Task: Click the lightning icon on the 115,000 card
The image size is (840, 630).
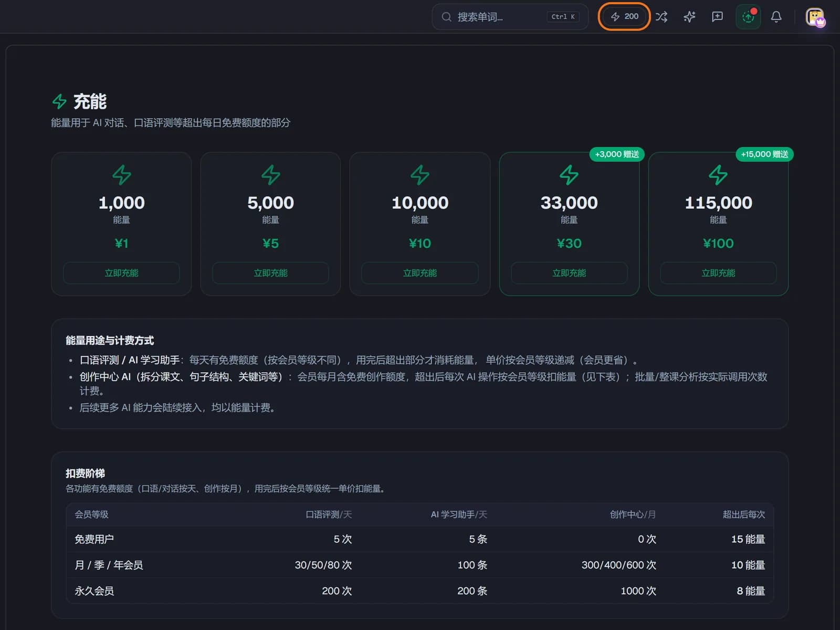Action: point(718,175)
